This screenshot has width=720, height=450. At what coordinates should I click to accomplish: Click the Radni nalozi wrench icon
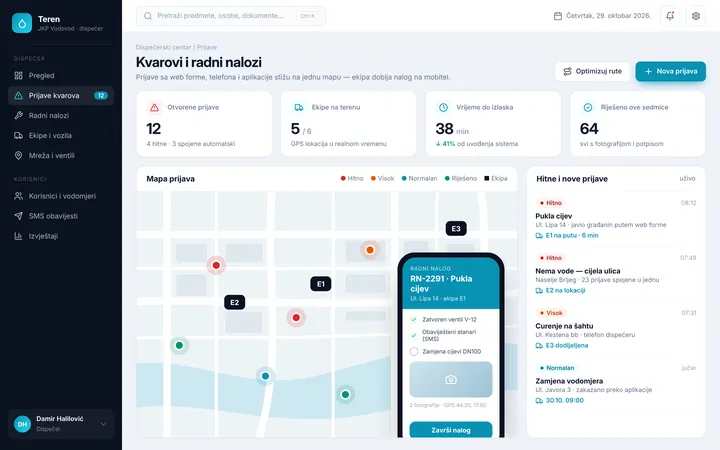[x=18, y=116]
